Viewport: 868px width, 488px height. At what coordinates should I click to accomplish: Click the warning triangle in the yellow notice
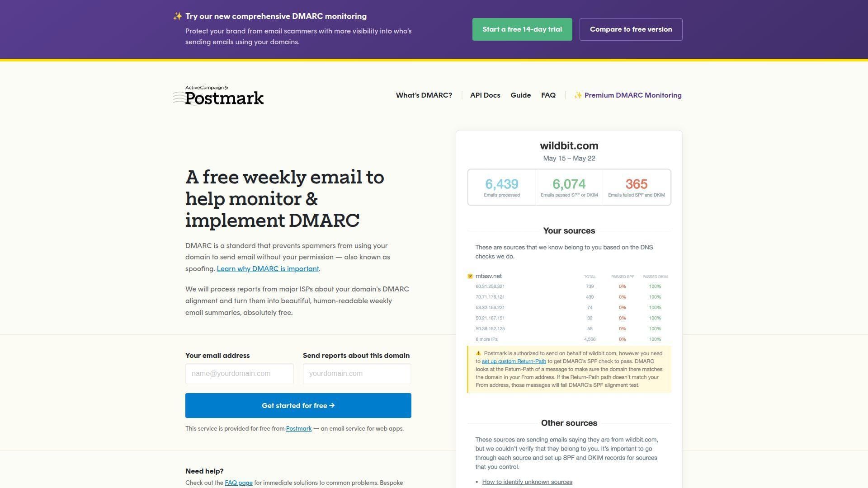click(x=478, y=353)
